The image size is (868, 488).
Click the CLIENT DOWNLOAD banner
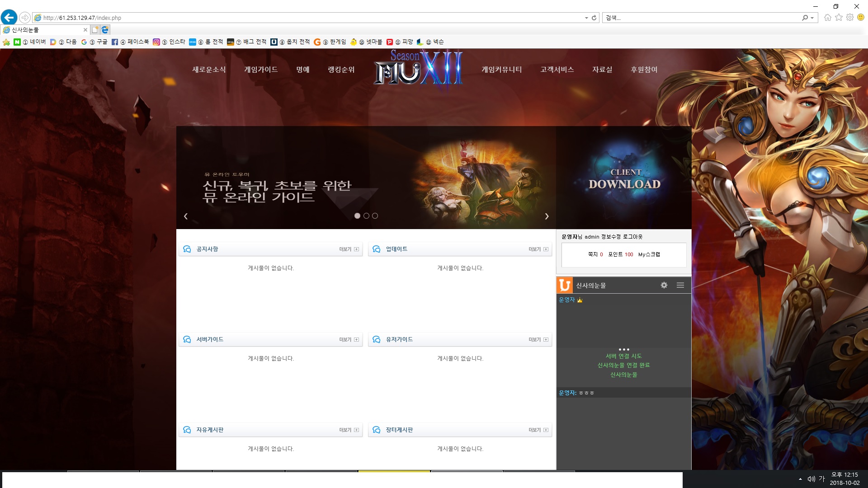pyautogui.click(x=624, y=178)
